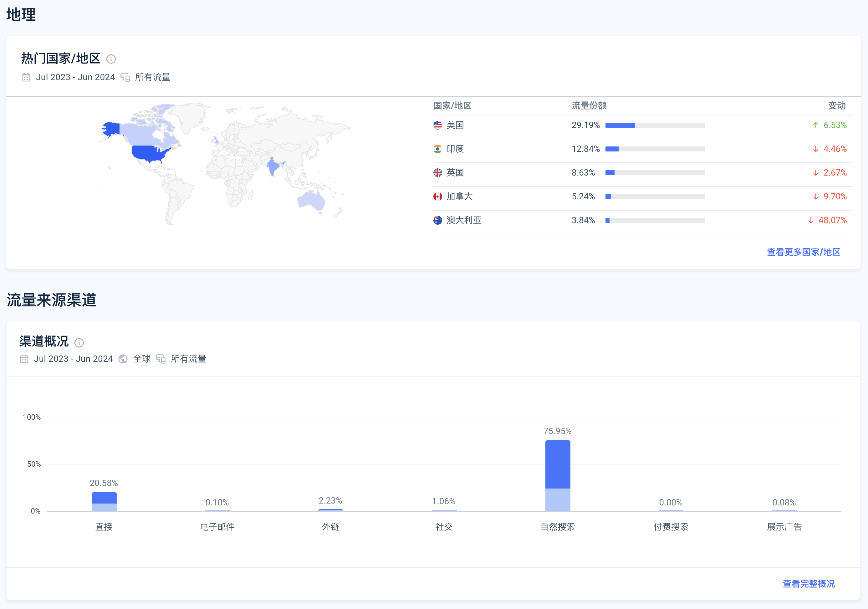Click the 2.23% label above 外链

pyautogui.click(x=330, y=500)
